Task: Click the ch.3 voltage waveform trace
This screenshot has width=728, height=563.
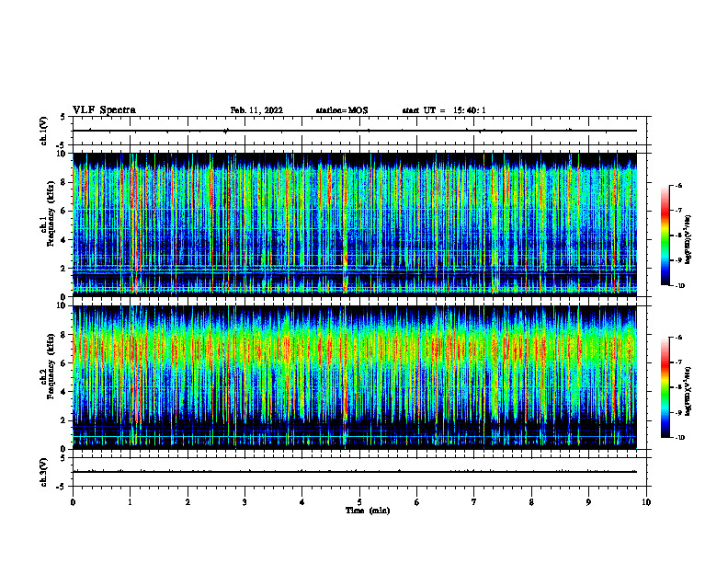Action: pos(355,472)
